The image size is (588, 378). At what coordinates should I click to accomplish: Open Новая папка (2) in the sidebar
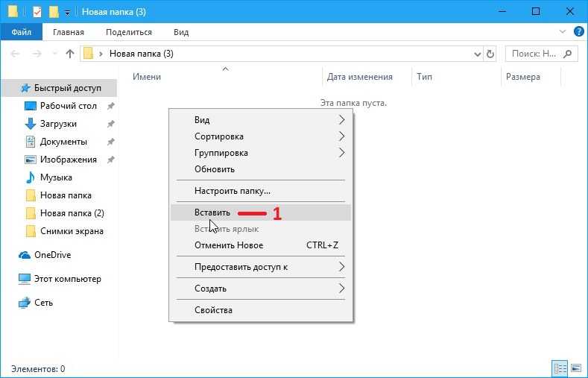pos(72,213)
